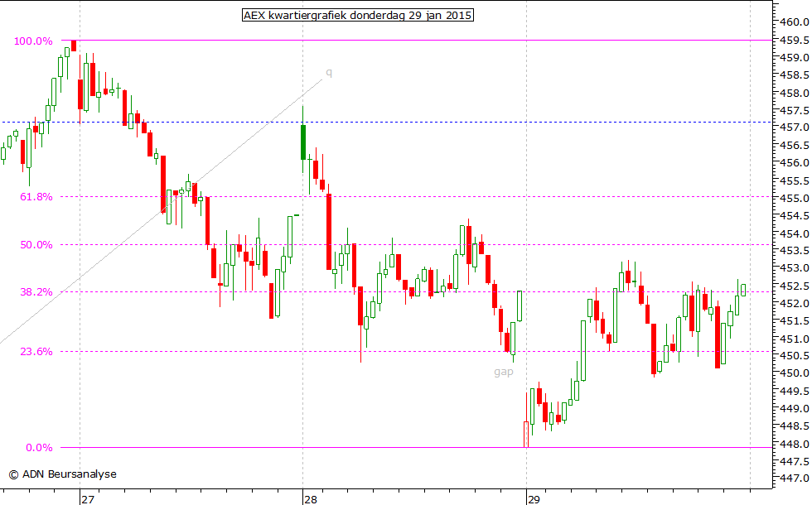Viewport: 812px width, 505px height.
Task: Click the 460.0 price axis value
Action: [795, 22]
